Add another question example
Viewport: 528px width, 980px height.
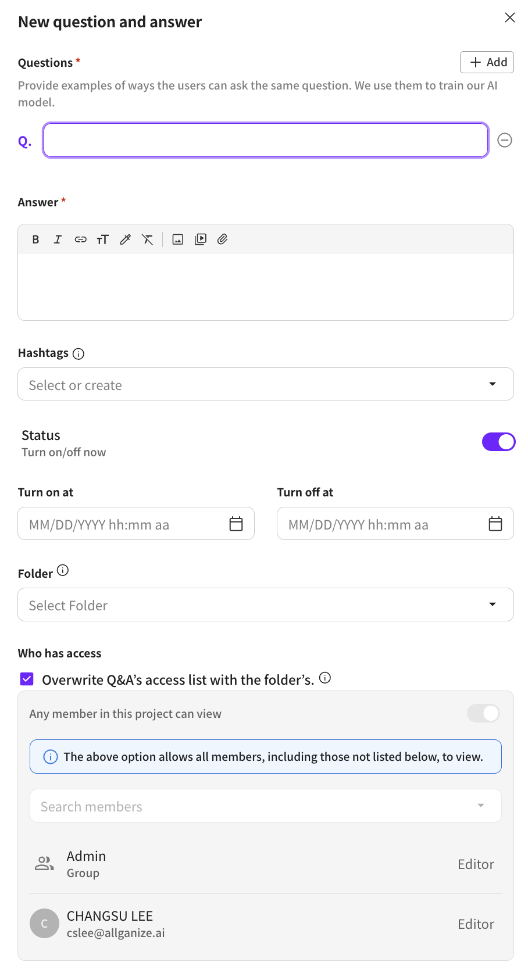487,62
